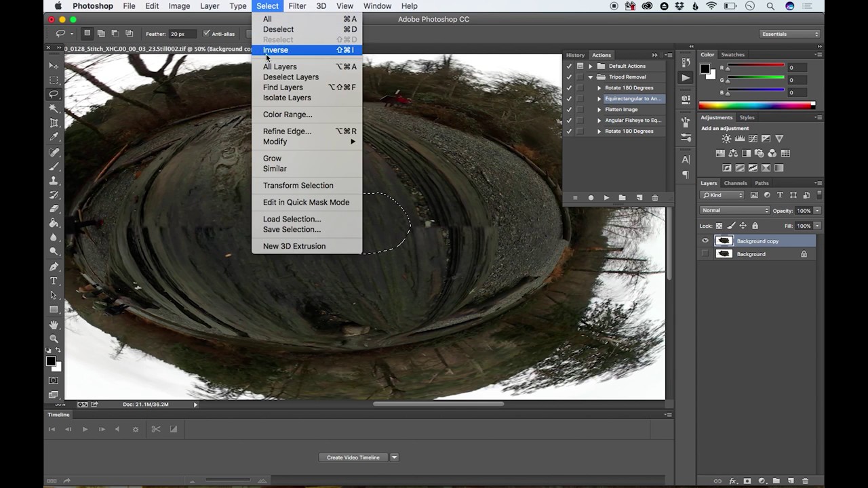Open the Filter menu in menu bar

(297, 6)
